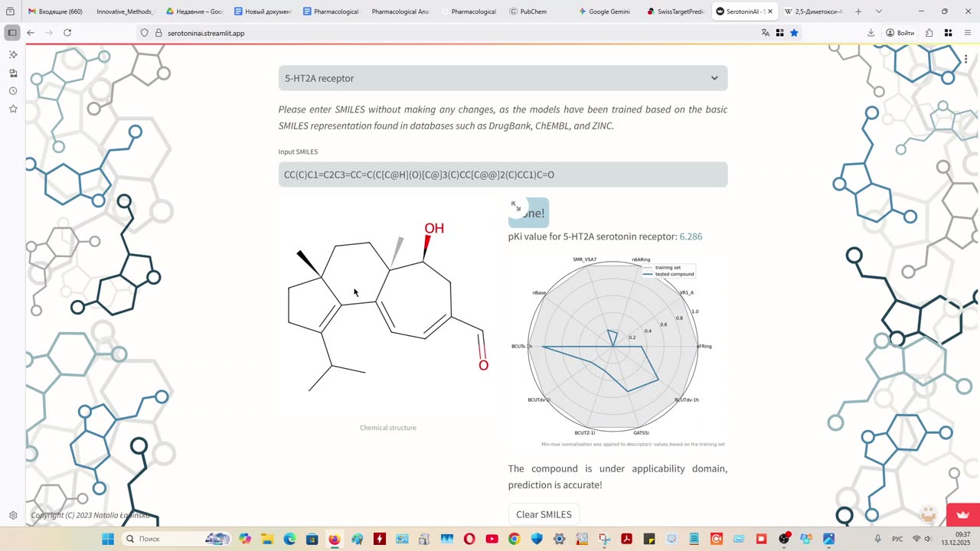The width and height of the screenshot is (980, 551).
Task: Open history clock icon in sidebar
Action: point(13,91)
